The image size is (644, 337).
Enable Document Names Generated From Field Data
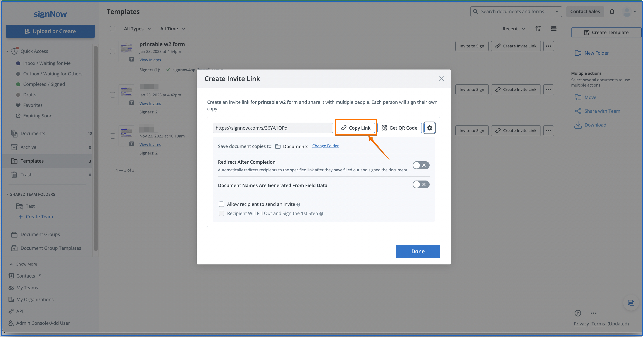tap(421, 185)
